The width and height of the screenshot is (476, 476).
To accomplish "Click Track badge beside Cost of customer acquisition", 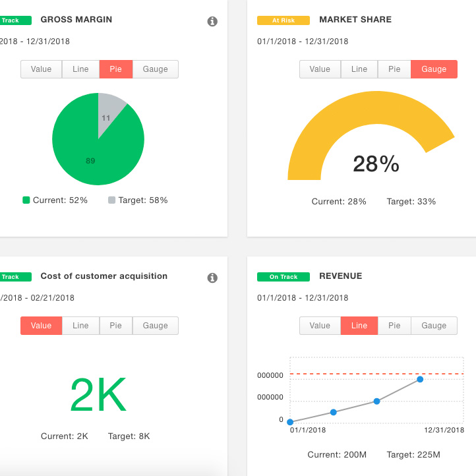I will (x=15, y=277).
